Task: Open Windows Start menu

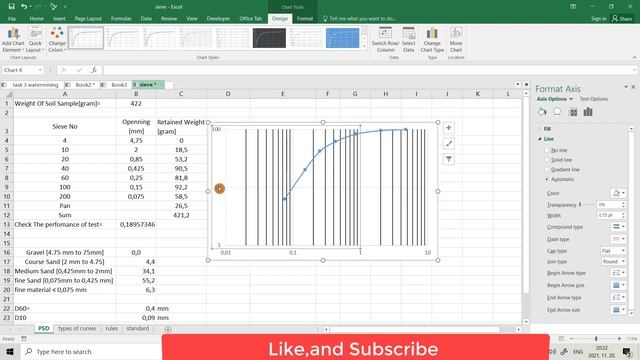Action: coord(10,351)
